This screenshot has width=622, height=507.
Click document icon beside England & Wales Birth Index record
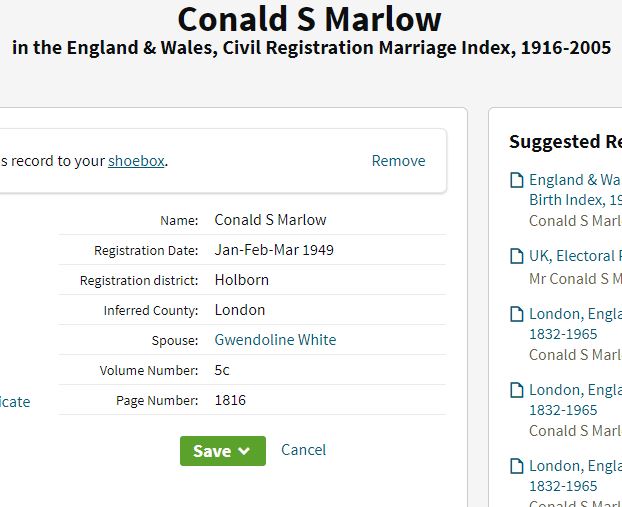516,180
